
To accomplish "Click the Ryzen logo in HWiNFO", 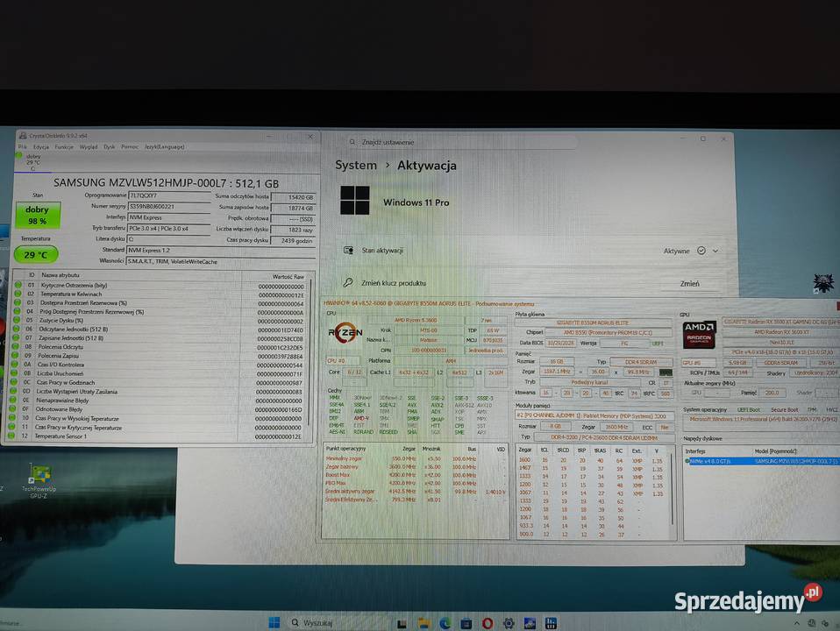I will tap(345, 333).
